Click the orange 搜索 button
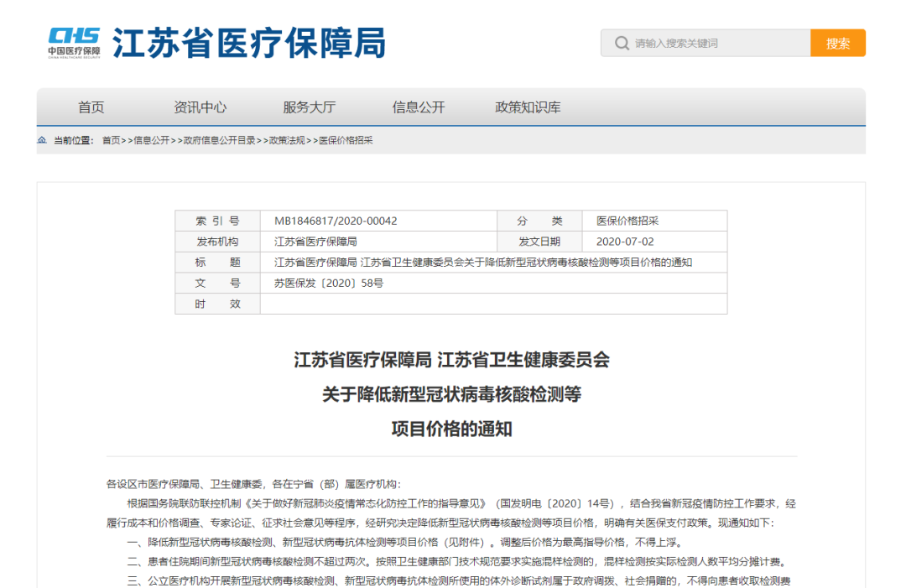Image resolution: width=906 pixels, height=588 pixels. point(838,44)
